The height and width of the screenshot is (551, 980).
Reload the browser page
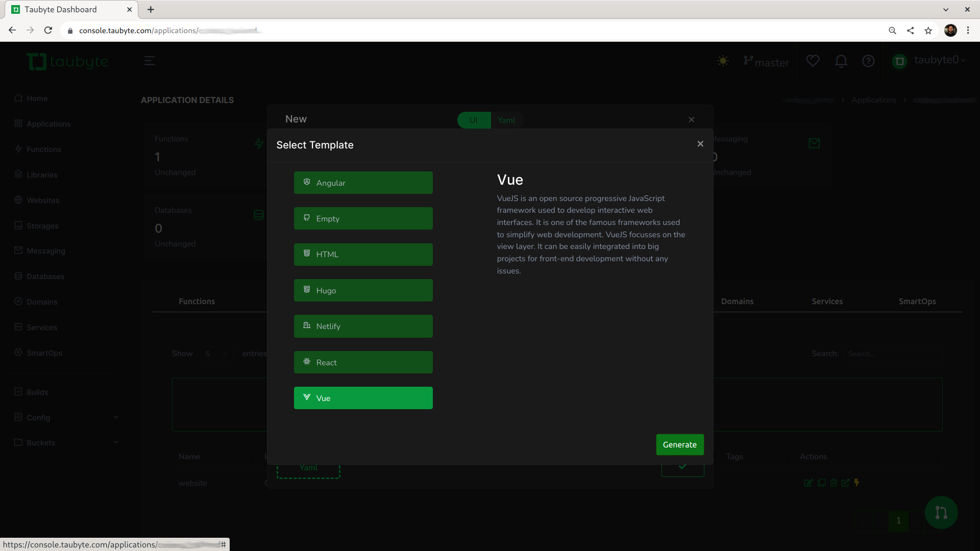48,31
